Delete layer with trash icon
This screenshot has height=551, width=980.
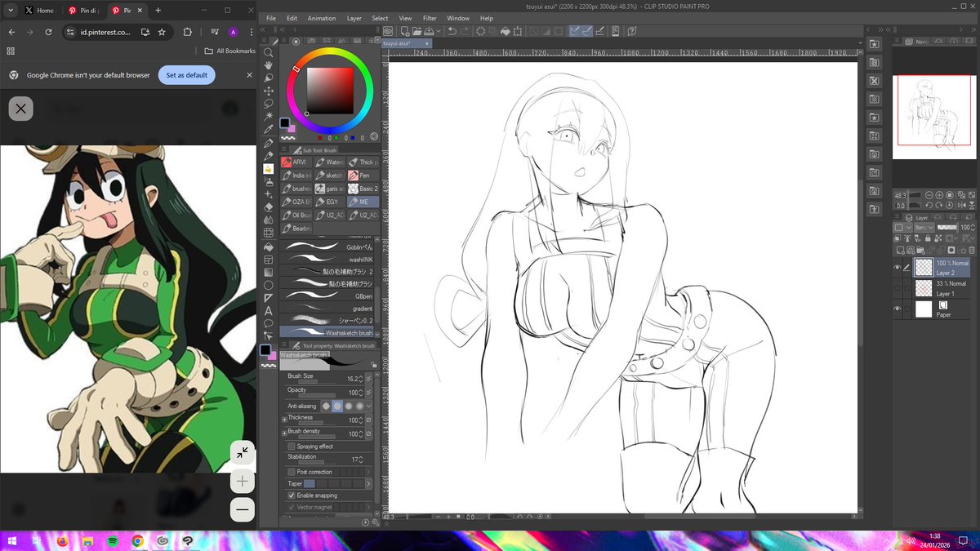(972, 250)
